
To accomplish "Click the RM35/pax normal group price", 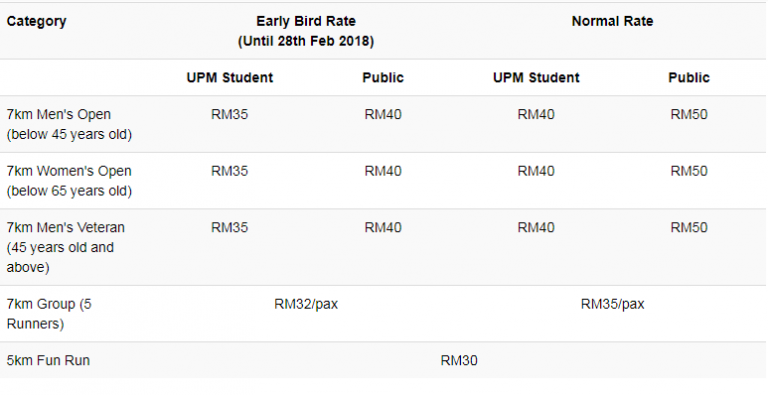I will [x=612, y=304].
